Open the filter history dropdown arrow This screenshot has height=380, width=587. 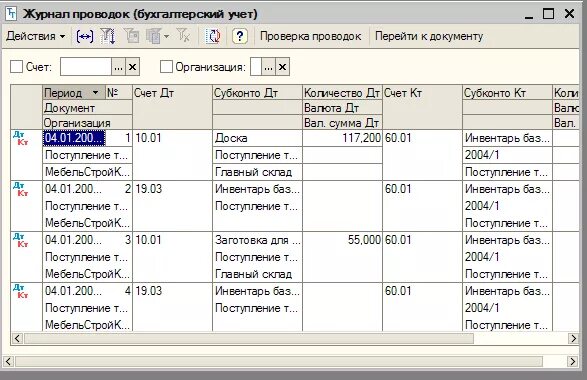pyautogui.click(x=167, y=36)
